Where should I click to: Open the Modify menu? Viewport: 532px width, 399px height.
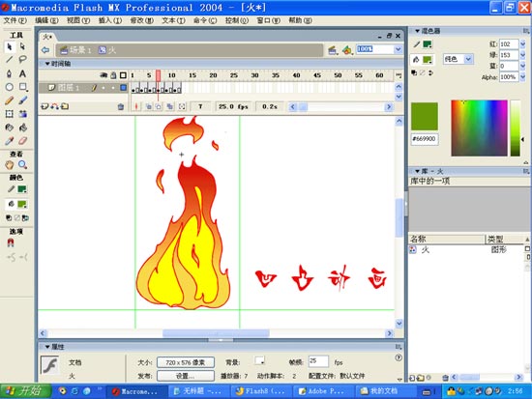point(142,20)
